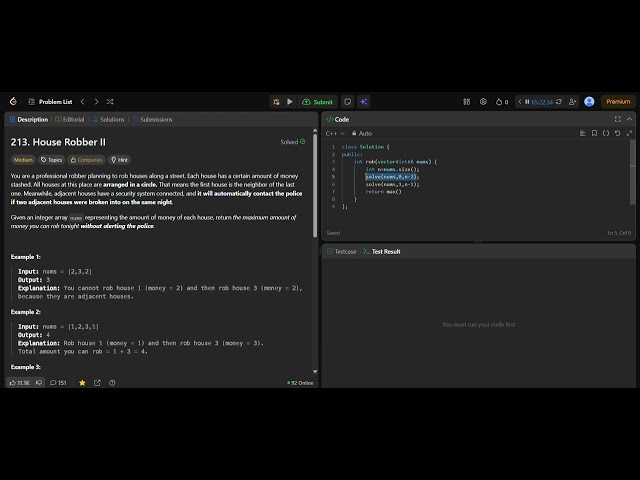This screenshot has height=480, width=640.
Task: Click the return max() code line
Action: point(384,191)
